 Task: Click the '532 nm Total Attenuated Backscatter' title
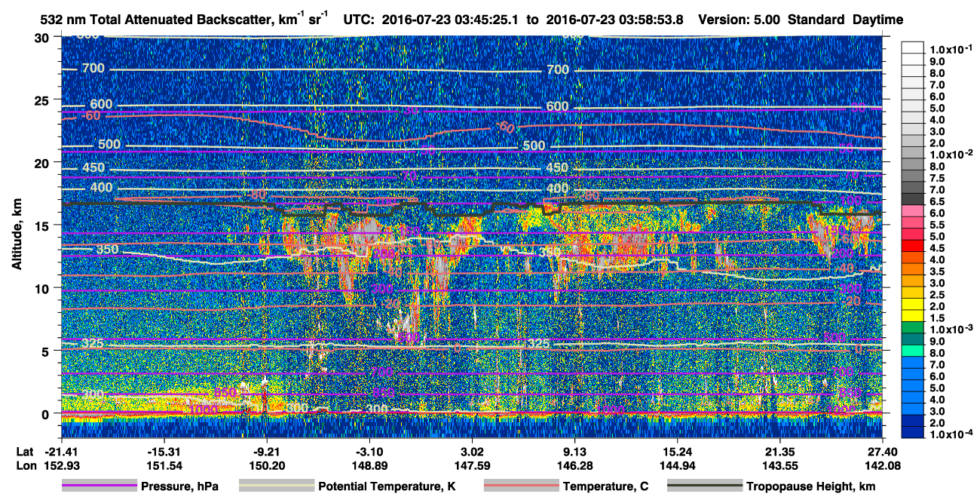click(180, 20)
